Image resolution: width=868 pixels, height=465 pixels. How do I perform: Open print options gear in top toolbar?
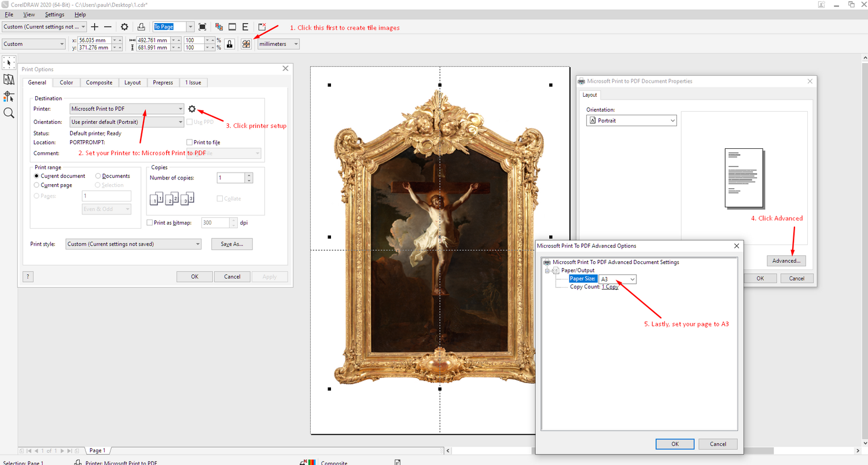tap(124, 27)
